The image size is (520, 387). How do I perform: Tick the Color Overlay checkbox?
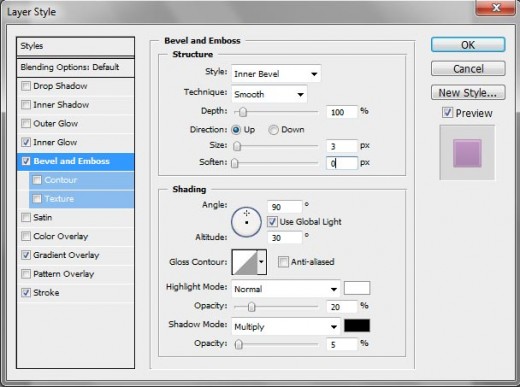[26, 236]
